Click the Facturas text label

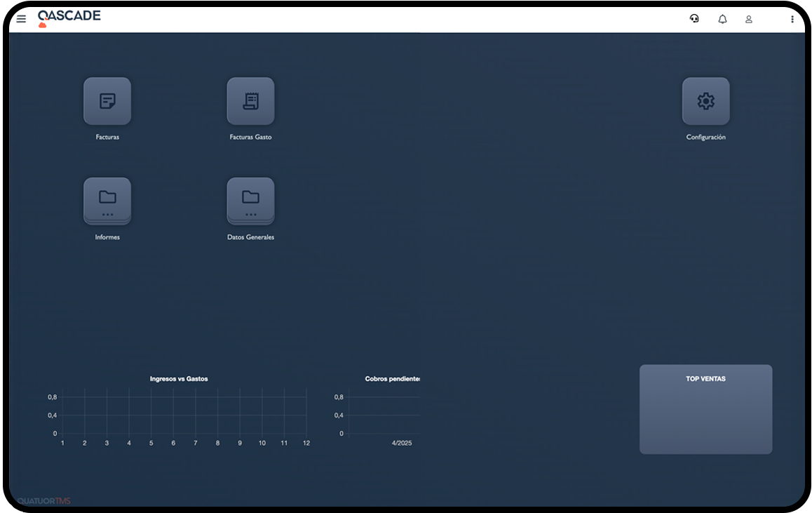coord(107,138)
